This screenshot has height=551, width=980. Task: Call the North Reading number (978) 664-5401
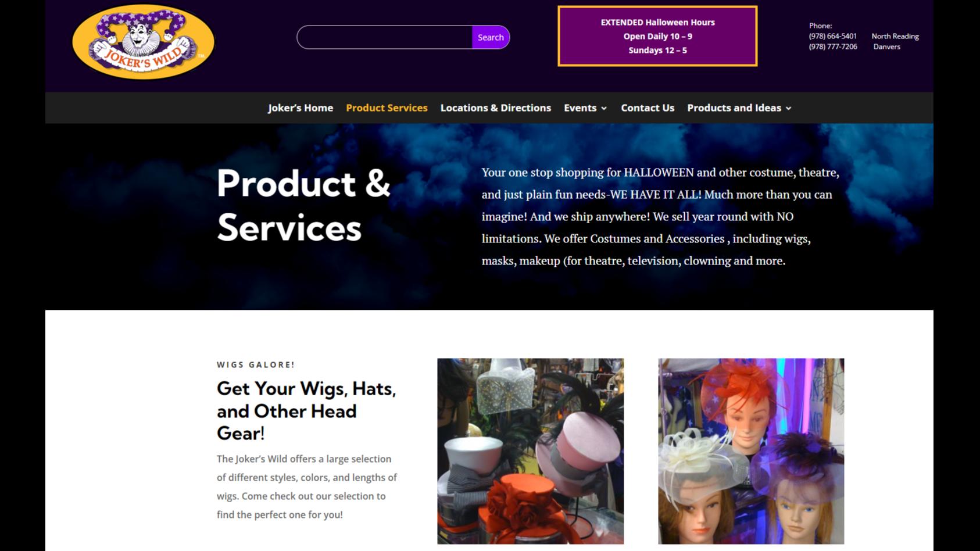tap(832, 36)
